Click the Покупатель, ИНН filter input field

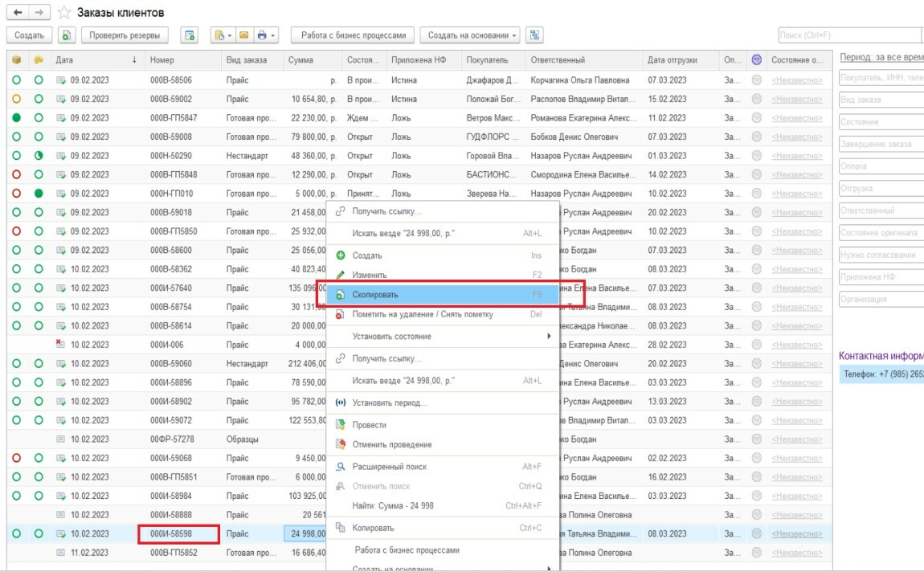tap(881, 78)
